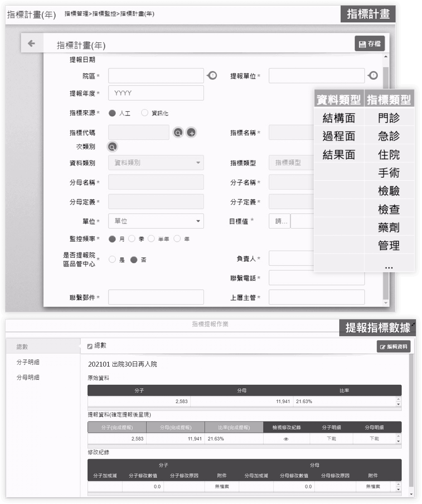This screenshot has width=422, height=504.
Task: Click the search icon next to 指標代碼
Action: 178,133
